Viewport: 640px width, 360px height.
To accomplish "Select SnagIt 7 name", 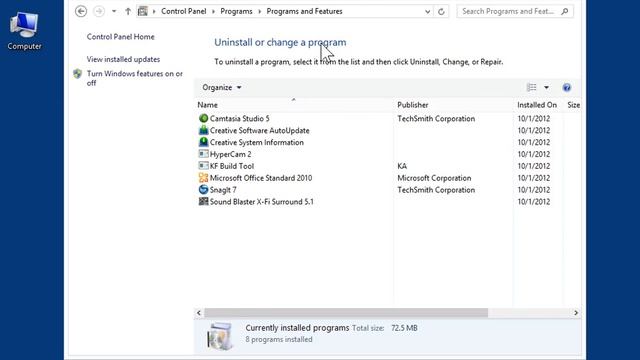I will point(223,190).
